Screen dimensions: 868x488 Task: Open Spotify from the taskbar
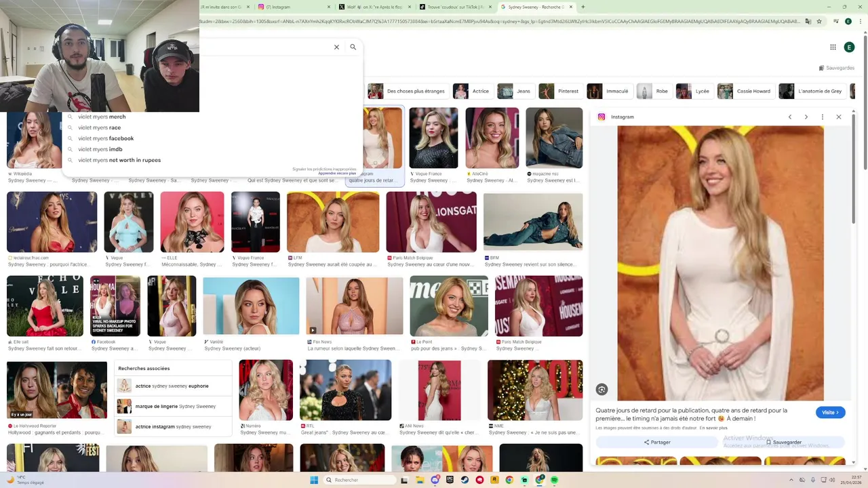point(555,480)
